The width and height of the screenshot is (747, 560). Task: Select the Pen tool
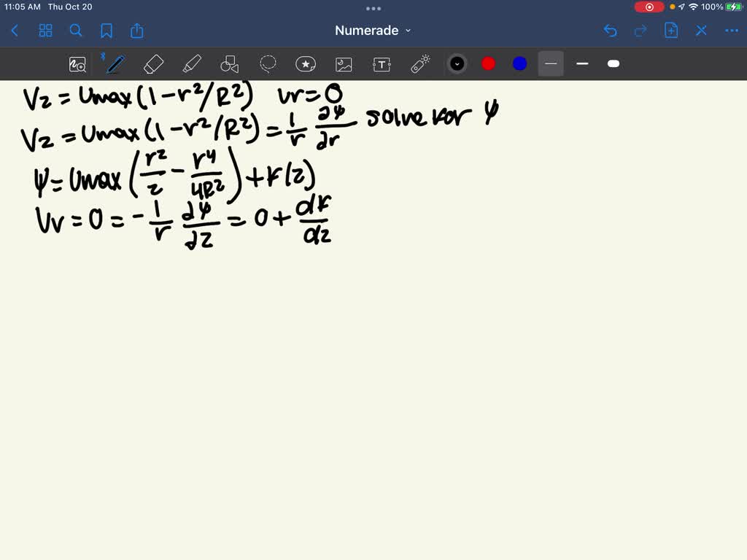[x=115, y=64]
